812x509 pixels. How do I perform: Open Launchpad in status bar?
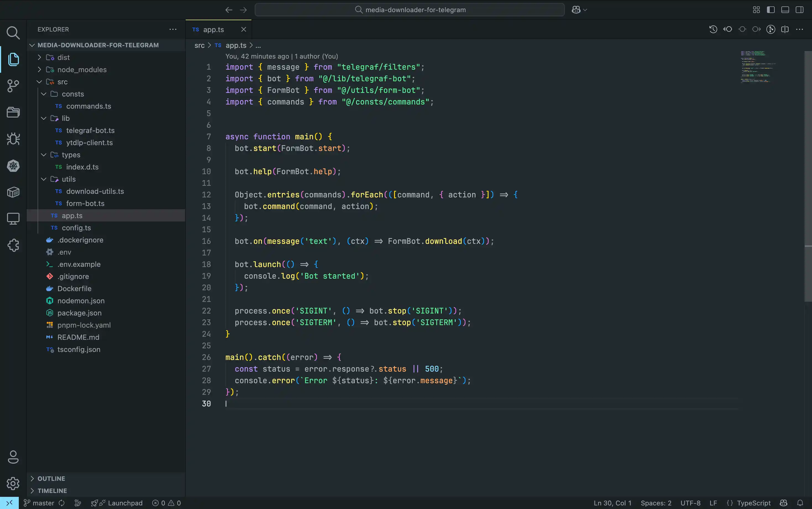(116, 503)
